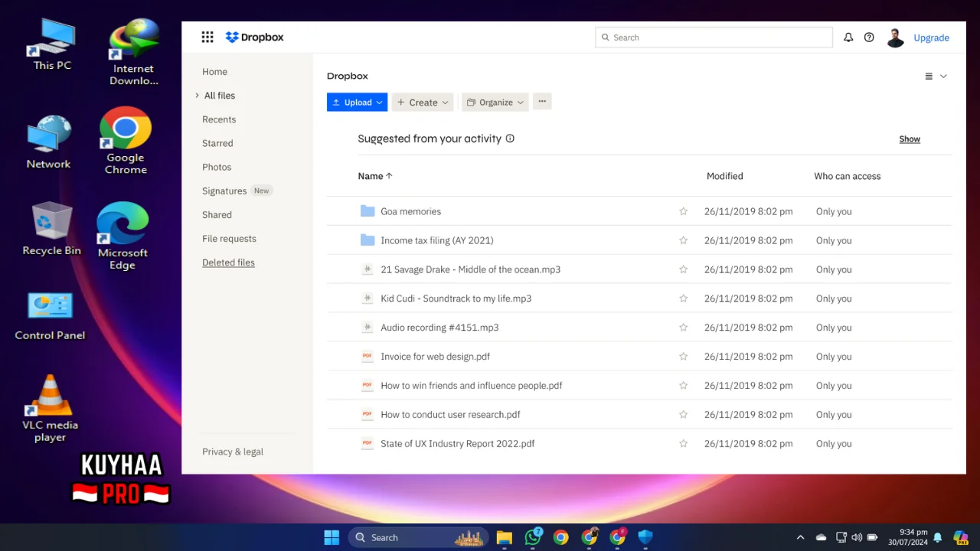This screenshot has height=551, width=980.
Task: Click the audio icon for 21 Savage Drake mp3
Action: tap(367, 269)
